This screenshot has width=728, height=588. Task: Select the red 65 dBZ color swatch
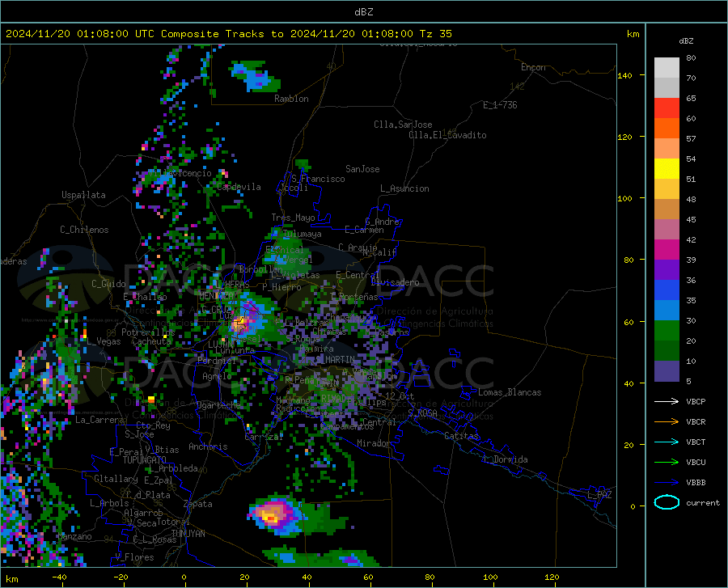667,108
